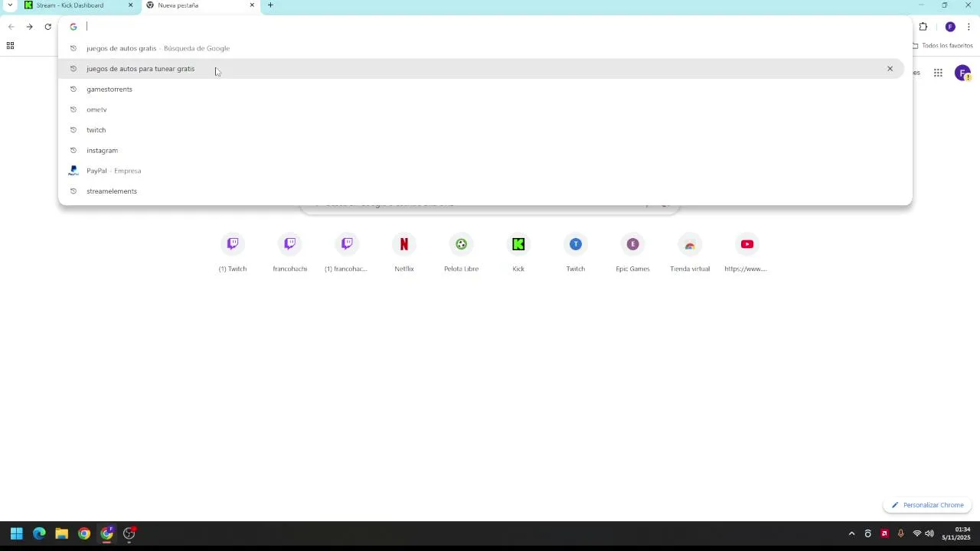Open (1) Twitch shortcut
This screenshot has width=980, height=551.
(233, 253)
